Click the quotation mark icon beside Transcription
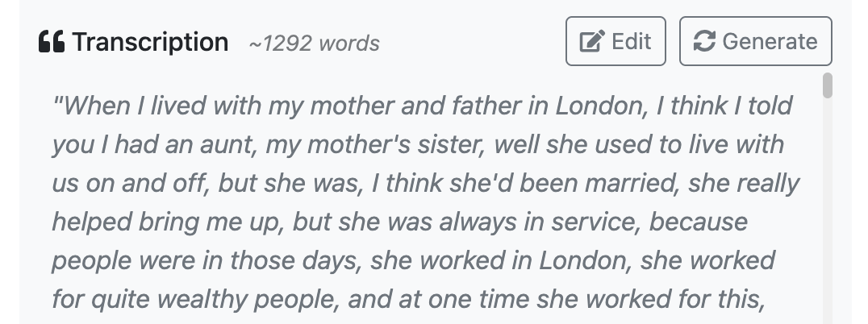Viewport: 868px width, 324px height. tap(52, 42)
